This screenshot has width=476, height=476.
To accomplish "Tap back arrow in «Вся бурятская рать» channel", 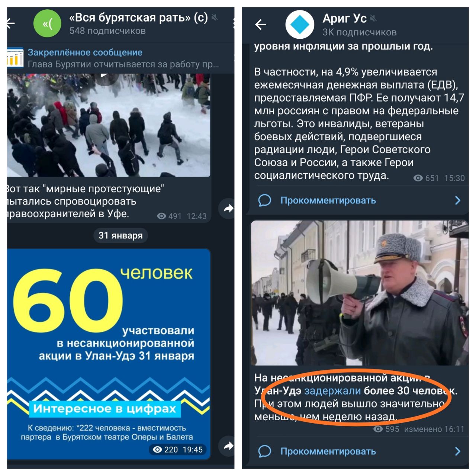I will pos(10,23).
